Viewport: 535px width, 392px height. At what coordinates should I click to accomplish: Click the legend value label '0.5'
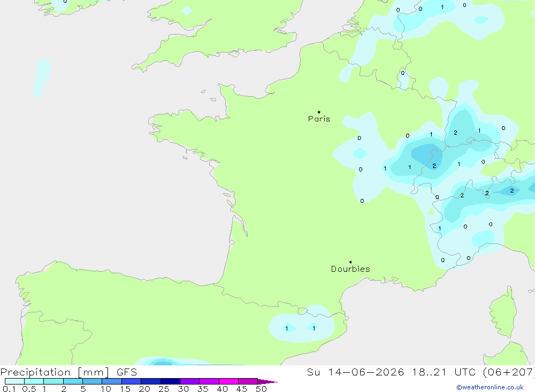click(x=29, y=389)
